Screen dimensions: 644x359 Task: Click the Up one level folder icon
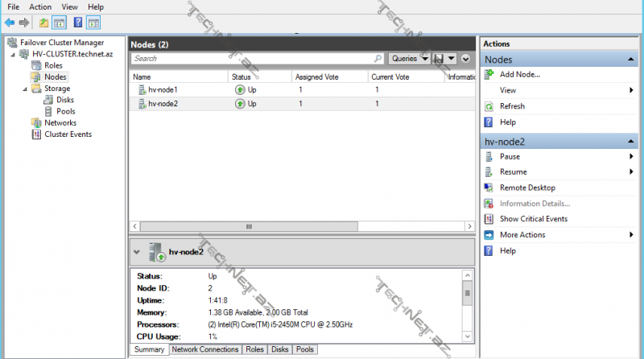(x=43, y=23)
